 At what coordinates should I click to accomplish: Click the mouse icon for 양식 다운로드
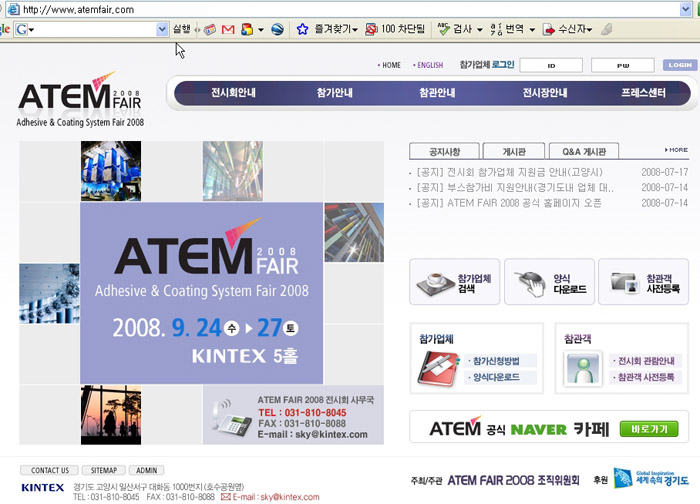click(x=530, y=283)
